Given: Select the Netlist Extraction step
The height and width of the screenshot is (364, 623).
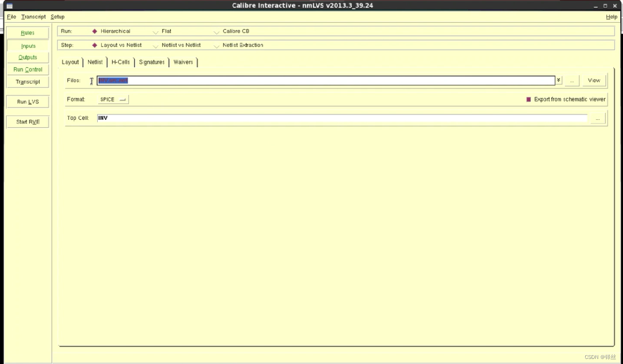Looking at the screenshot, I should pyautogui.click(x=239, y=45).
